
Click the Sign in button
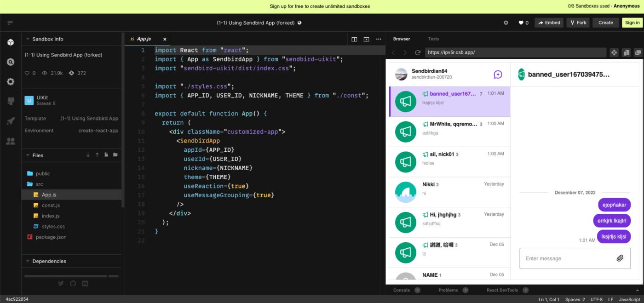tap(632, 22)
